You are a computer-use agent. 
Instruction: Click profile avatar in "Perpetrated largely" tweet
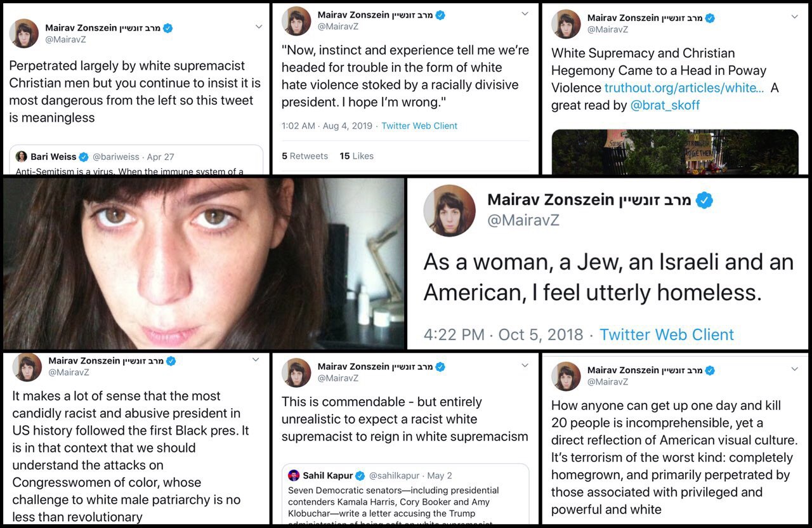pos(24,34)
